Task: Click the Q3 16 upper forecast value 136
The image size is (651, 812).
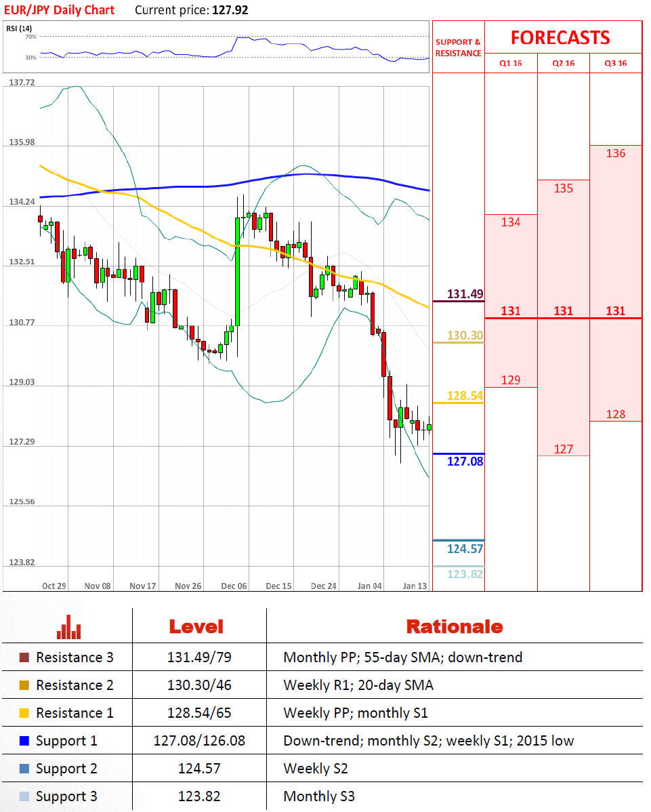Action: [615, 153]
